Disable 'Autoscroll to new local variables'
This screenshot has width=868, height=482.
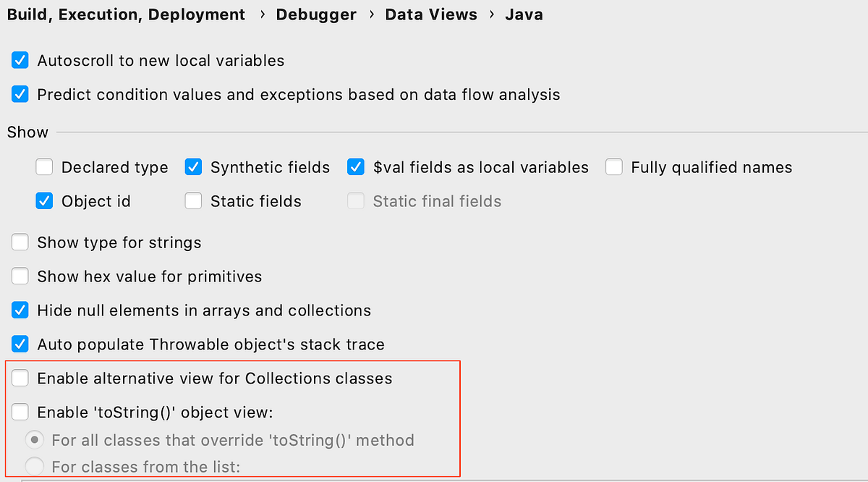coord(20,60)
